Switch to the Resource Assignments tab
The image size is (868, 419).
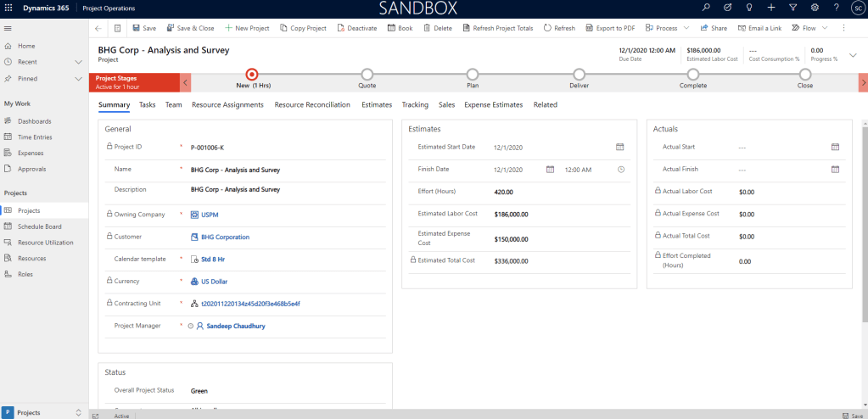click(x=228, y=105)
